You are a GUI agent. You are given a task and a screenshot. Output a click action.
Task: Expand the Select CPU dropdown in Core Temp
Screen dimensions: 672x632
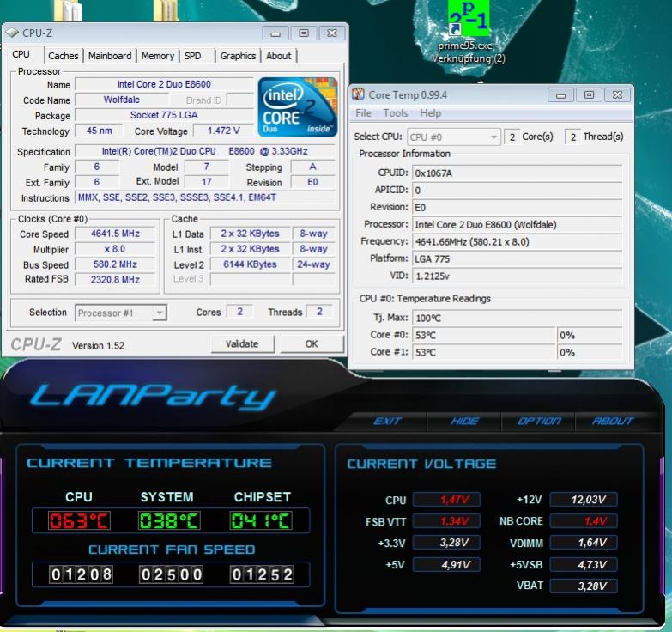pyautogui.click(x=494, y=137)
